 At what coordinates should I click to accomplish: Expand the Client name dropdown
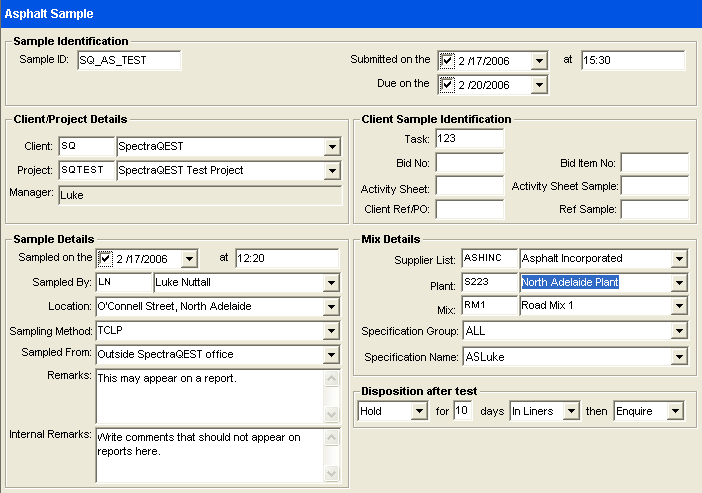pos(332,147)
